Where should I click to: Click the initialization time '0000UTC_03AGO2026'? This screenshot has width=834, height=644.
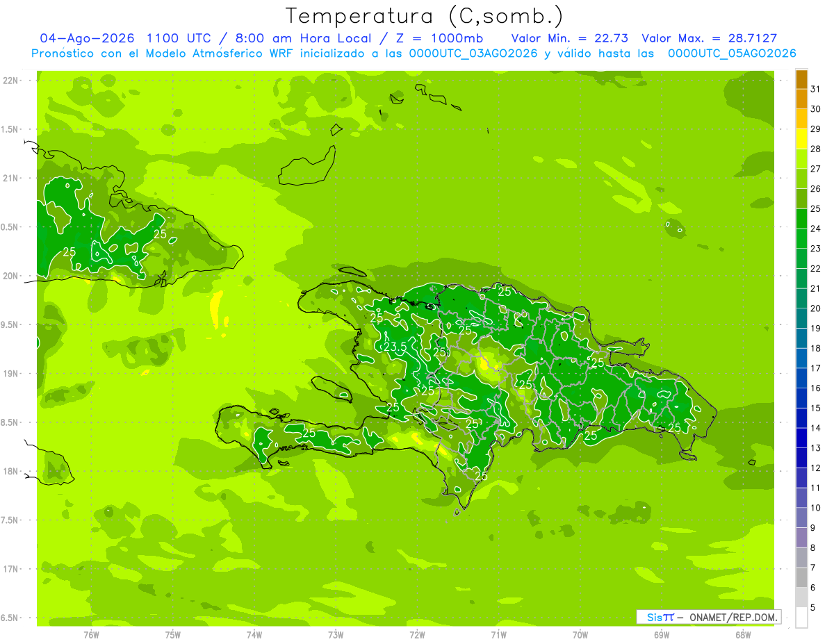473,53
